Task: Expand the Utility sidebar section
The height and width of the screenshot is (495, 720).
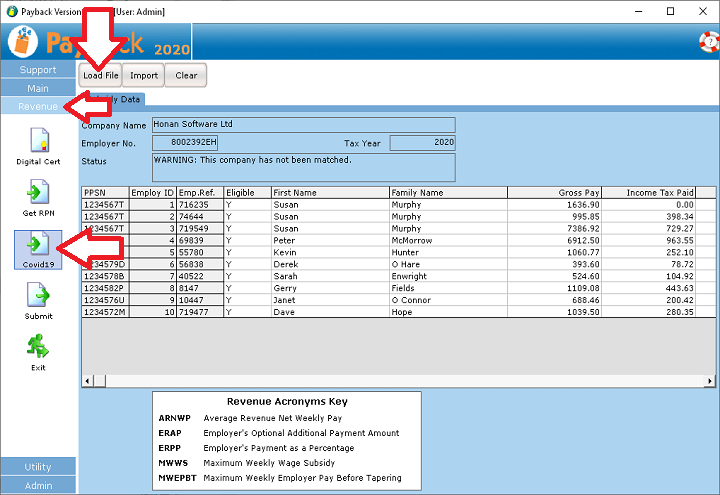Action: tap(38, 467)
